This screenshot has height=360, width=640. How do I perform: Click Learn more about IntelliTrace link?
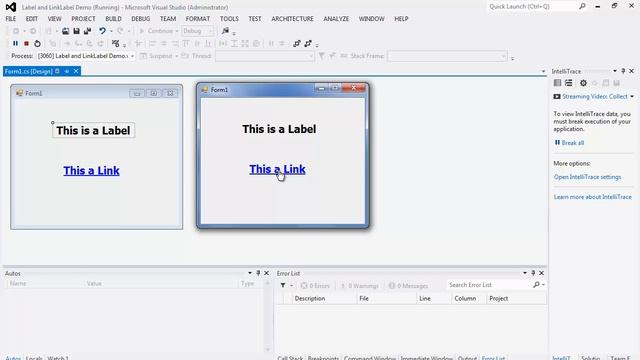pos(593,197)
